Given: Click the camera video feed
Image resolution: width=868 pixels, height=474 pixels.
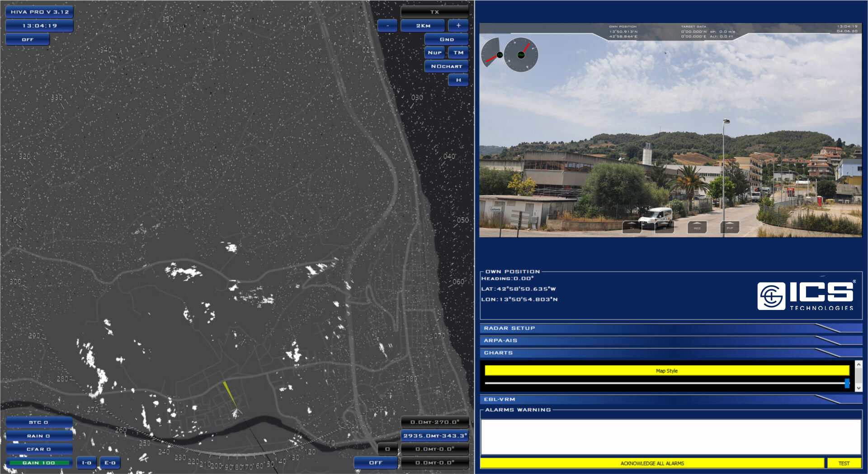Looking at the screenshot, I should (x=671, y=130).
